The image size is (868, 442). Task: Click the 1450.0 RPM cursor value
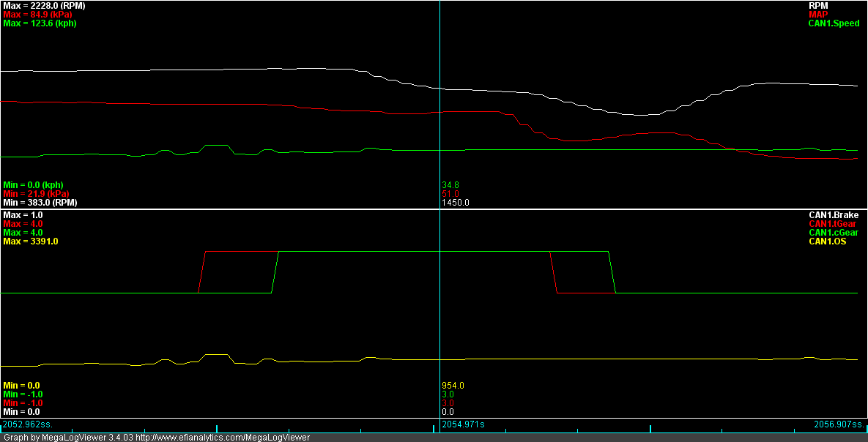tap(456, 203)
